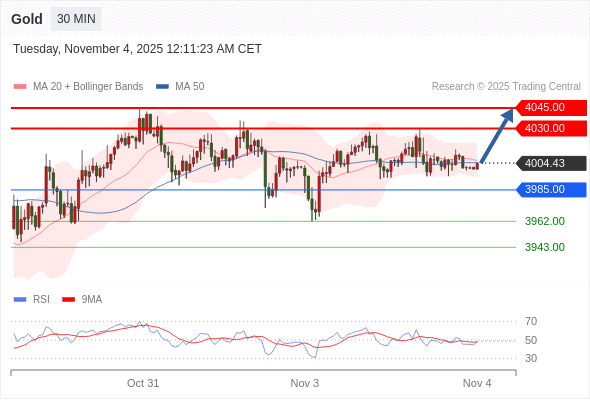Click the RSI 50 level label
Image resolution: width=590 pixels, height=400 pixels.
531,340
